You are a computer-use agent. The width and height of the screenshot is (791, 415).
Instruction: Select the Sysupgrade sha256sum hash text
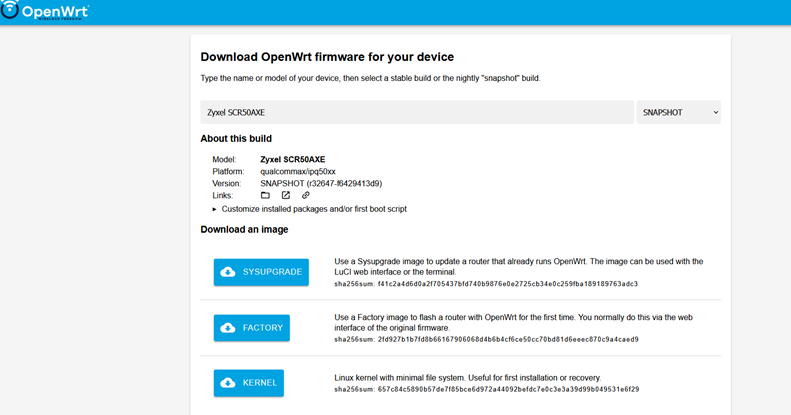point(507,284)
